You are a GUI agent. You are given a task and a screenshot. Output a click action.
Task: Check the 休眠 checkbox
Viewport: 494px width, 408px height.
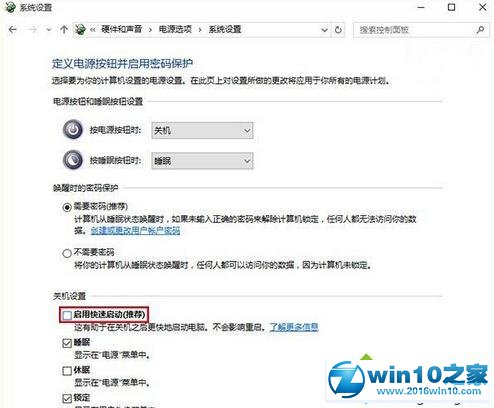(67, 370)
